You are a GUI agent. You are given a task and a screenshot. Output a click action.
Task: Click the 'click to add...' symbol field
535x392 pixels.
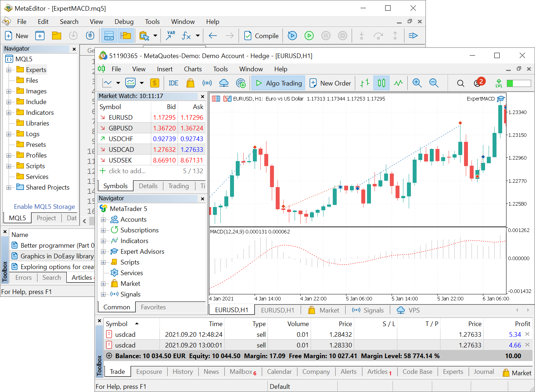coord(127,171)
